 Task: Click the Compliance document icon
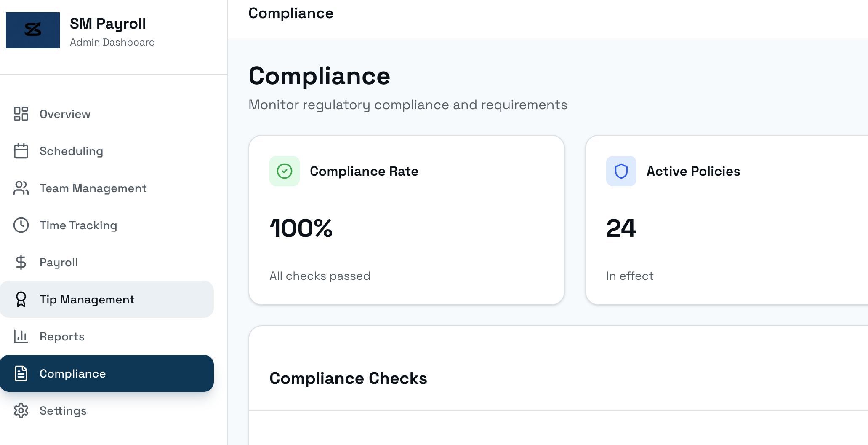21,373
